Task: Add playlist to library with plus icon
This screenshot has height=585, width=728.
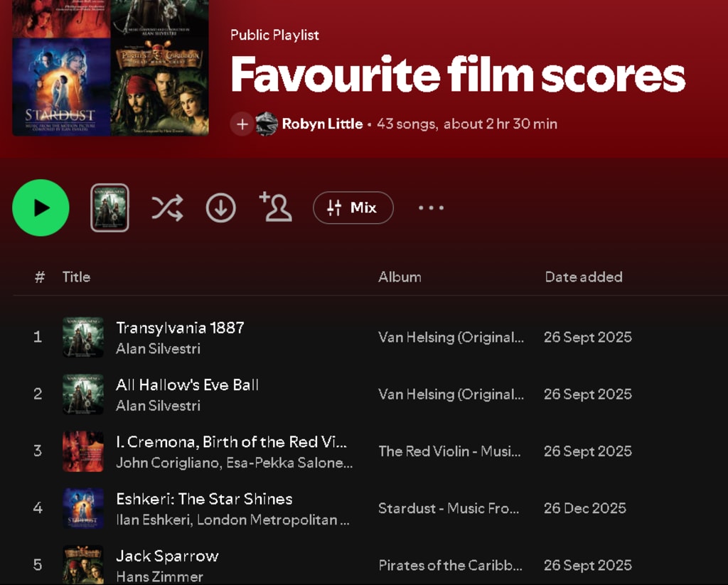Action: (x=242, y=124)
